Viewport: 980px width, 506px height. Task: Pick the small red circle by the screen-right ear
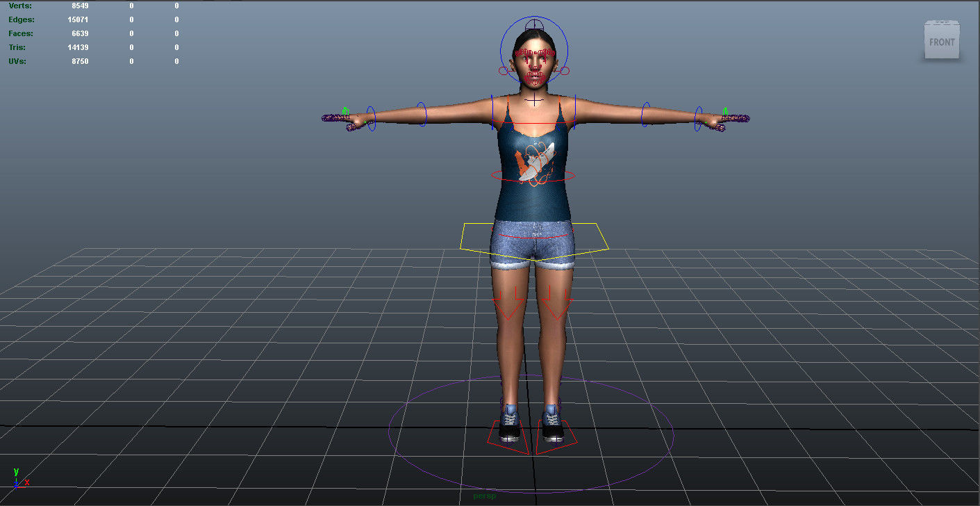point(564,71)
